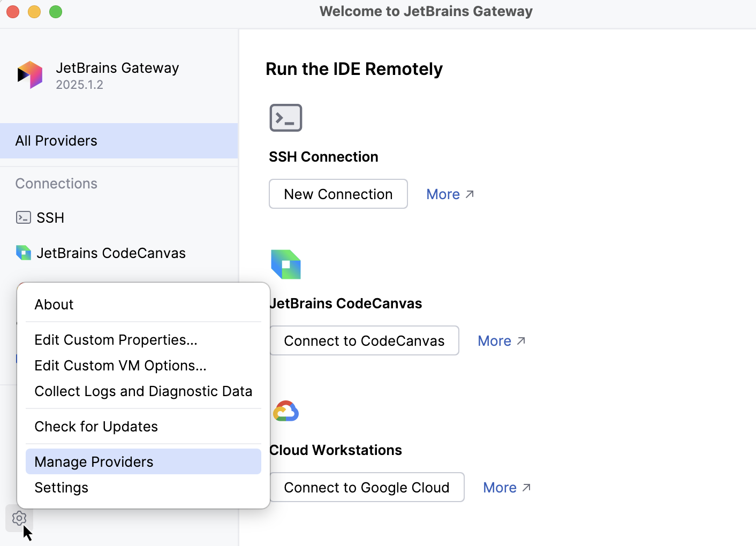Choose Edit Custom Properties... menu item

click(x=143, y=340)
